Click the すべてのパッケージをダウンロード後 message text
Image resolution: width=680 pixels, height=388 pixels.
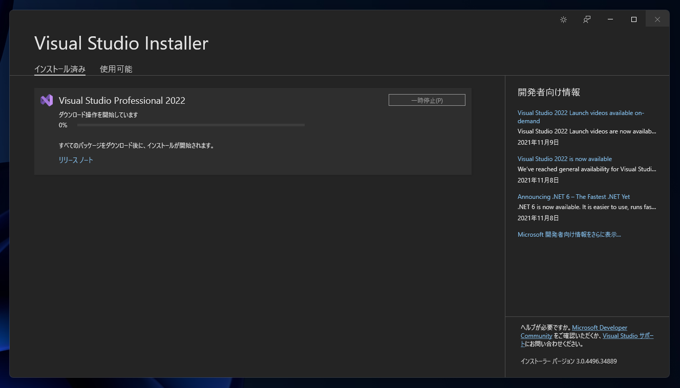click(136, 146)
